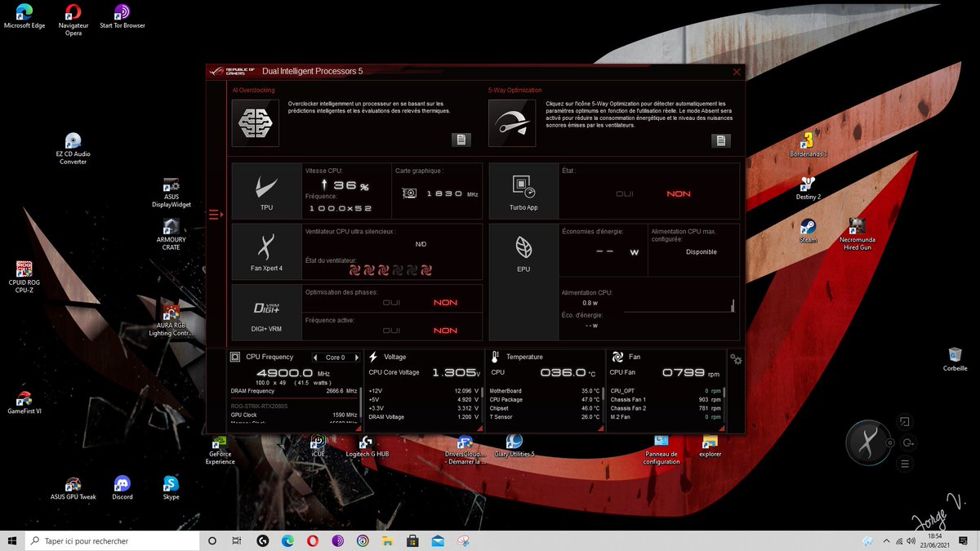The image size is (980, 551).
Task: Open the 5-Way Optimization document notes icon
Action: click(x=721, y=140)
